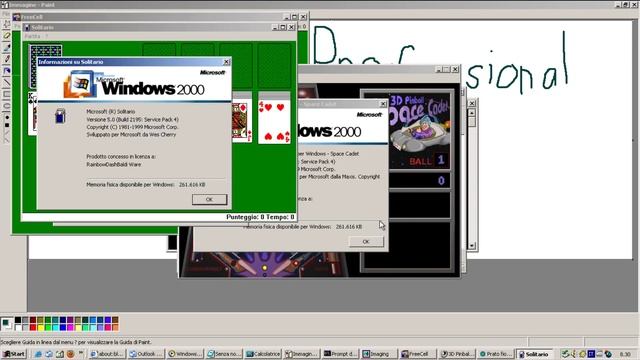Close the Informazioni su Solitario dialog
The width and height of the screenshot is (640, 360).
point(226,62)
